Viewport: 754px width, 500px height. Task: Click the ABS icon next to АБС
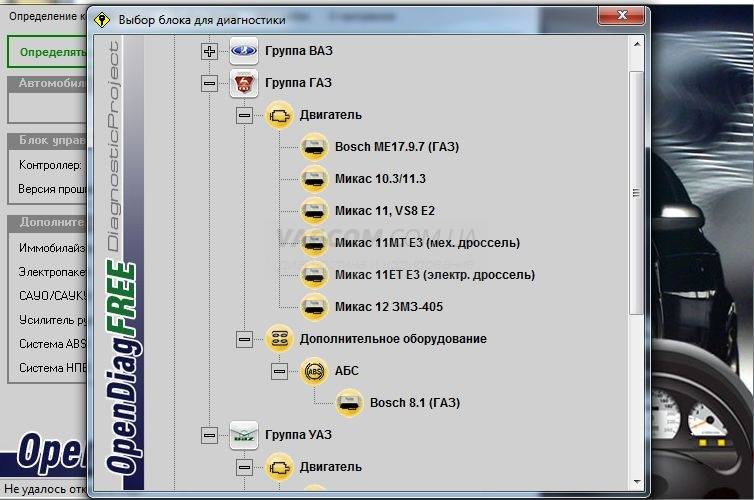pos(314,371)
